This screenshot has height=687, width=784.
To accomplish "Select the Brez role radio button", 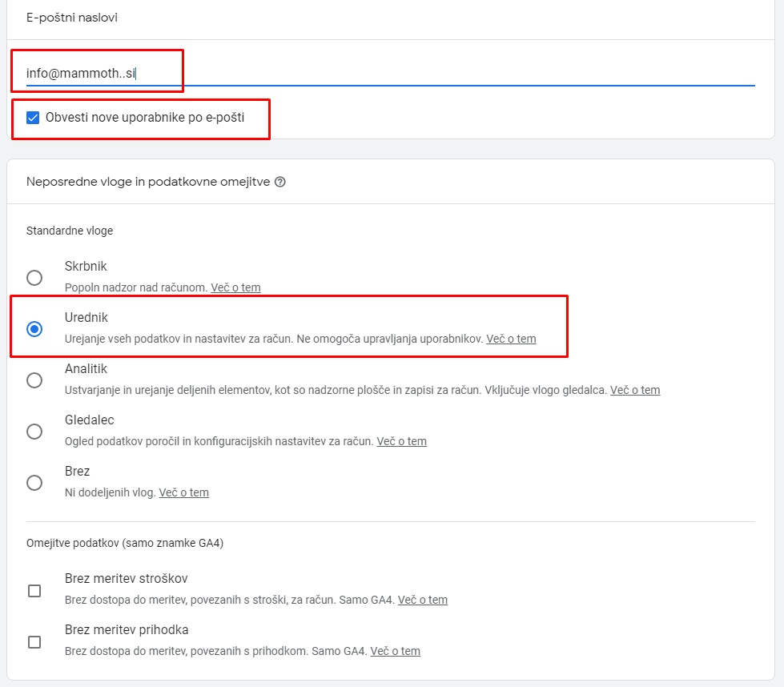I will coord(34,483).
